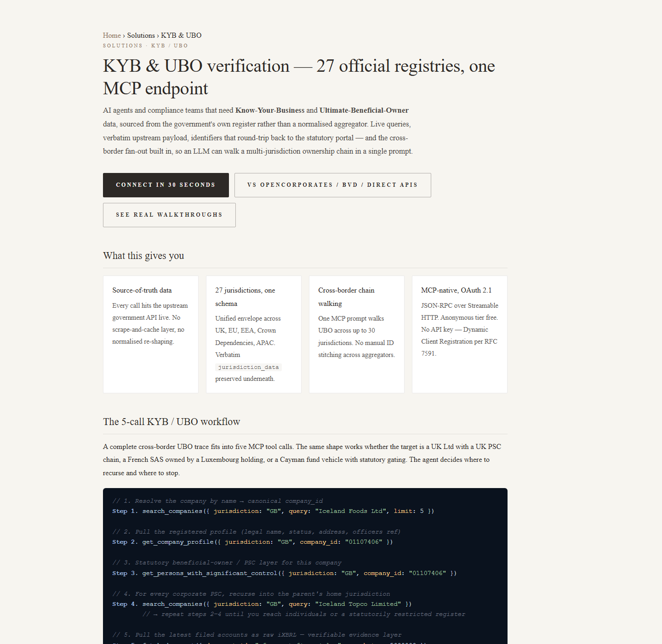Click the bold 'Ultimate-Beneficial-Owner' phrase in the intro
The width and height of the screenshot is (662, 644).
point(364,110)
